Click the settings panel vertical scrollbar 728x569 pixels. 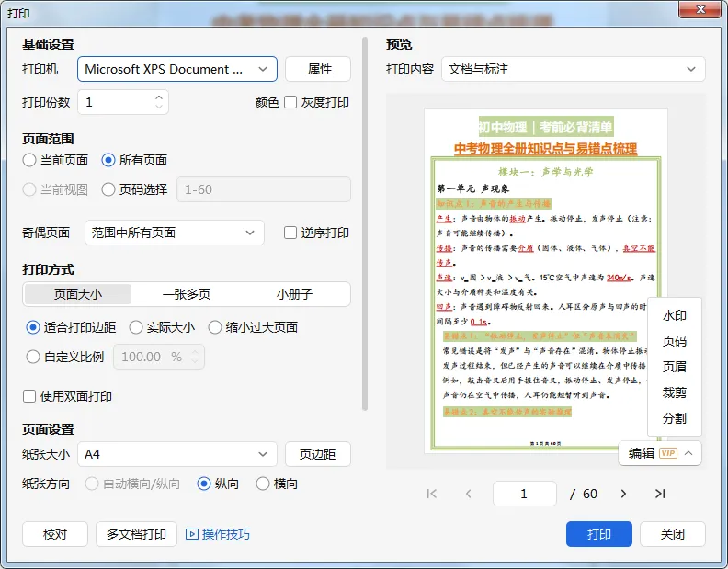pyautogui.click(x=365, y=223)
